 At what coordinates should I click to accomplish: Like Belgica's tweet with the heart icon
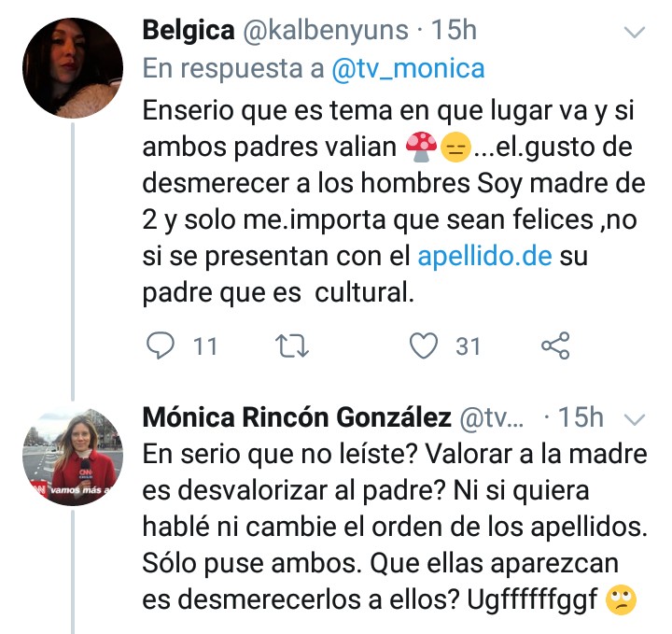pyautogui.click(x=426, y=346)
